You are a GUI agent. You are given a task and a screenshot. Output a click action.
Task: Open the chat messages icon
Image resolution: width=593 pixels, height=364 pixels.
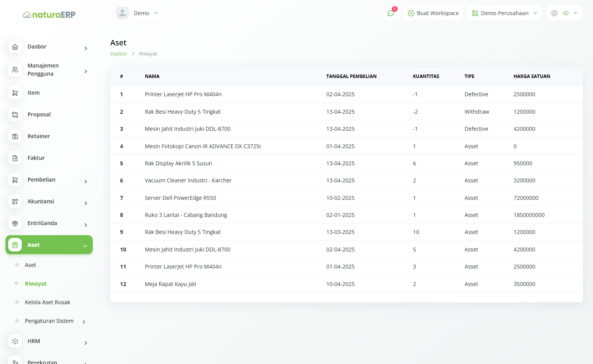pyautogui.click(x=391, y=13)
